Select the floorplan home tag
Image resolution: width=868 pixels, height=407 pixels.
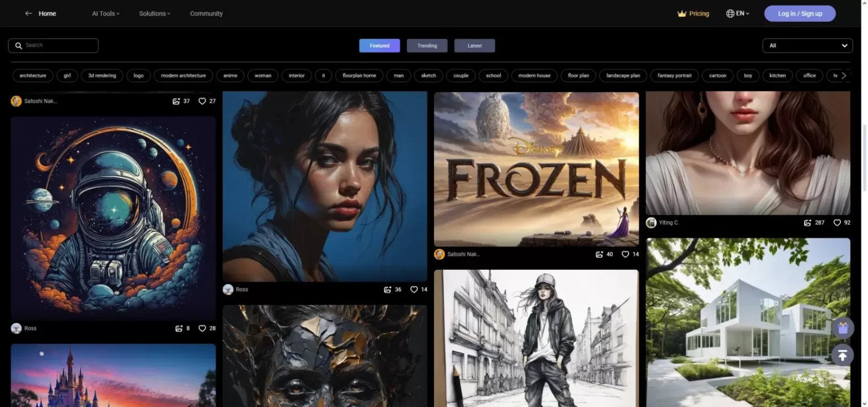(x=359, y=76)
